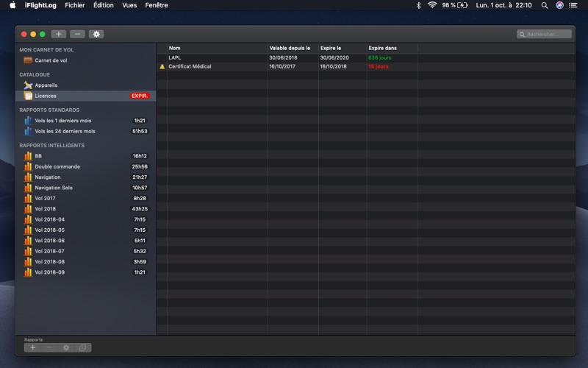Click the red EXPIR. badge

pos(140,96)
